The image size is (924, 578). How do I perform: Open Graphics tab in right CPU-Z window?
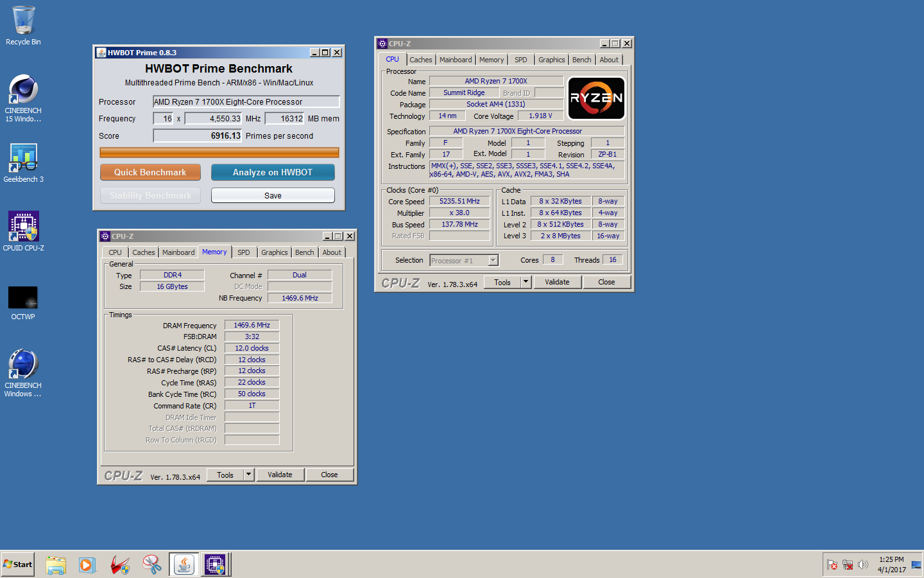tap(552, 60)
